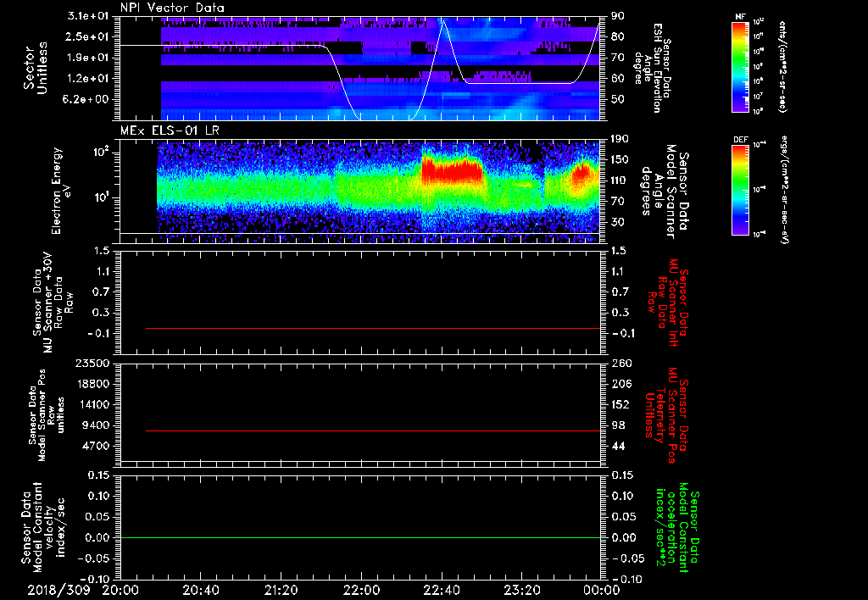Click the "260" telemetry tick label
The height and width of the screenshot is (600, 868).
click(620, 364)
